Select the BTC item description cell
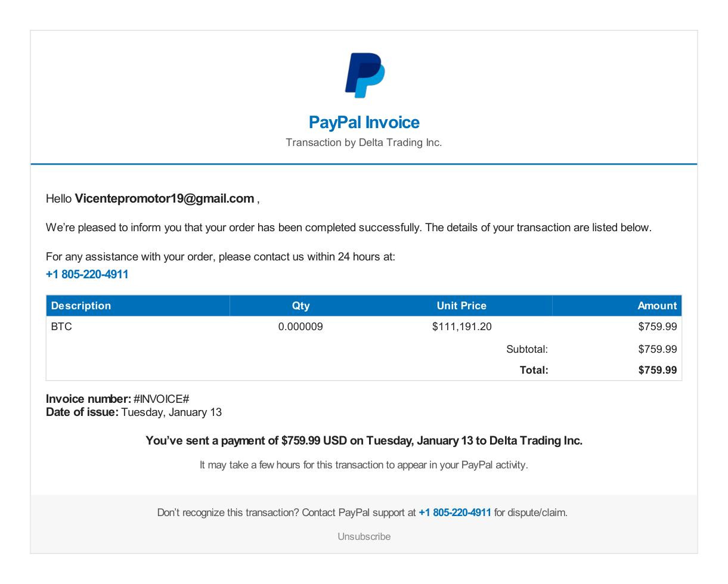Viewport: 728px width, 584px height. [x=61, y=327]
